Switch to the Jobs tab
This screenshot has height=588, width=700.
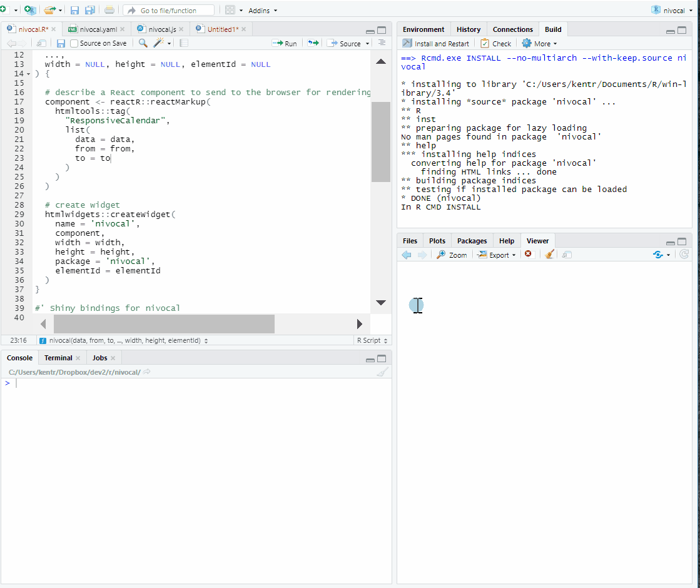tap(99, 358)
